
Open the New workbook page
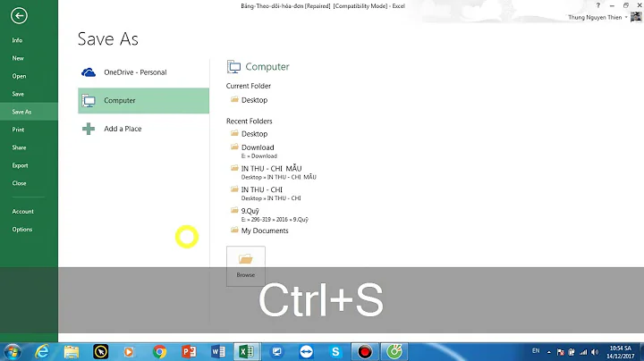[18, 58]
